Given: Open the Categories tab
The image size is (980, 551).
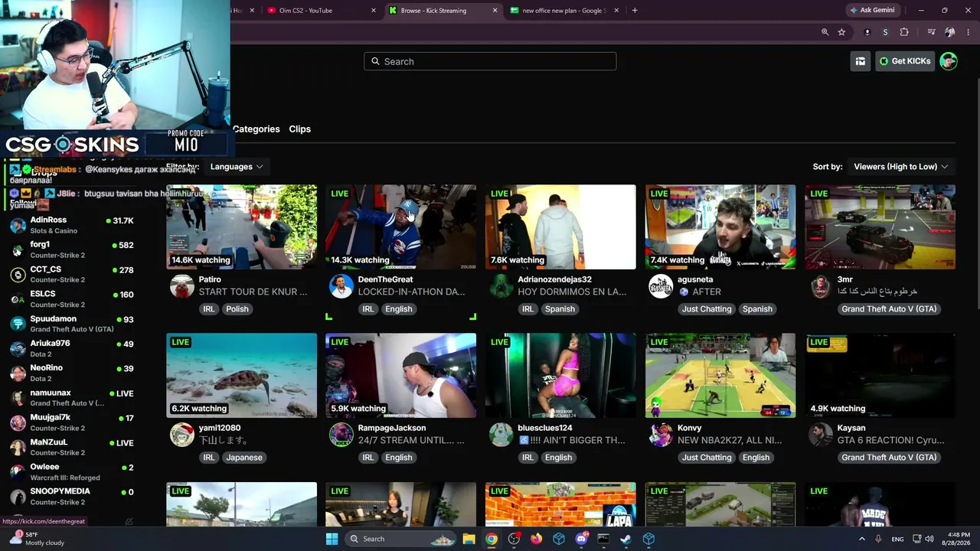Looking at the screenshot, I should 256,129.
